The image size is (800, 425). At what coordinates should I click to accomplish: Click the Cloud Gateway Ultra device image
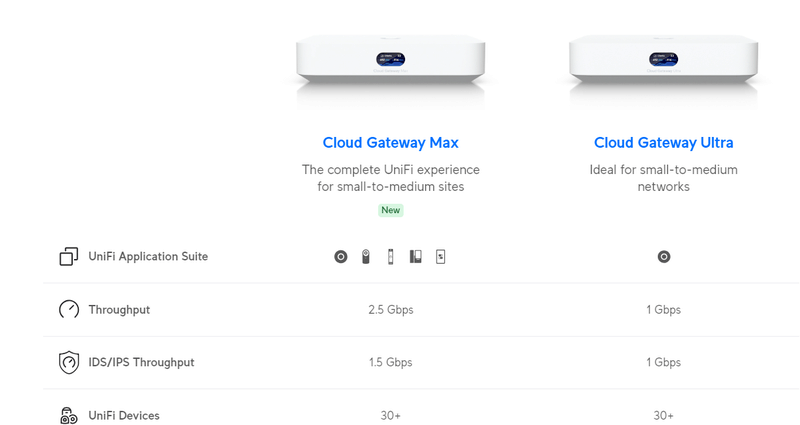click(663, 60)
